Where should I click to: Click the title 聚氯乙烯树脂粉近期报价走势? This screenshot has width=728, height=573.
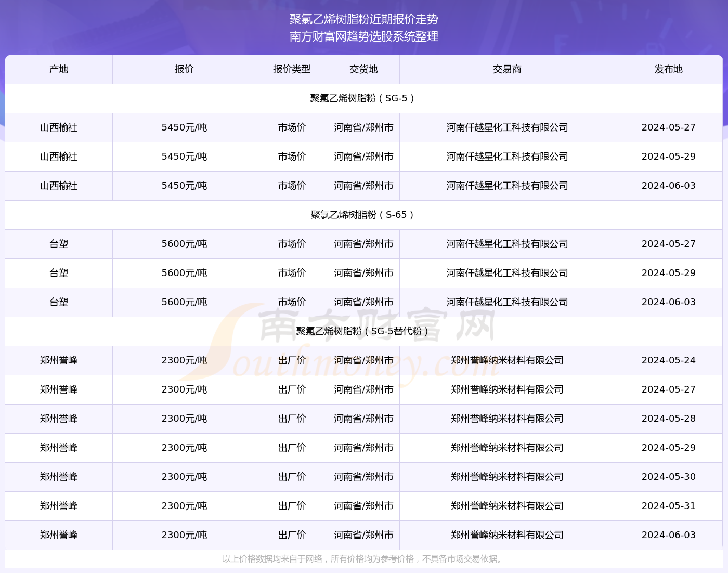pyautogui.click(x=364, y=19)
